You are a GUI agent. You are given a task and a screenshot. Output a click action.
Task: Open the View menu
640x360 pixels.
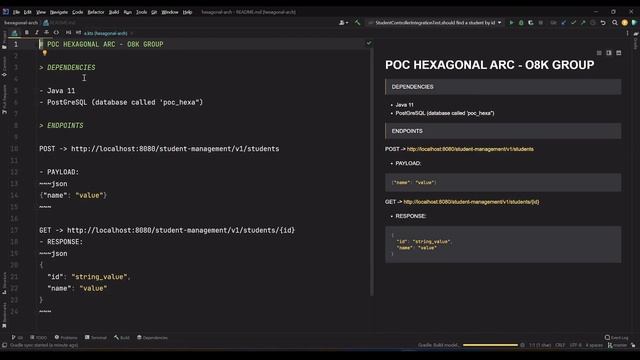click(41, 12)
